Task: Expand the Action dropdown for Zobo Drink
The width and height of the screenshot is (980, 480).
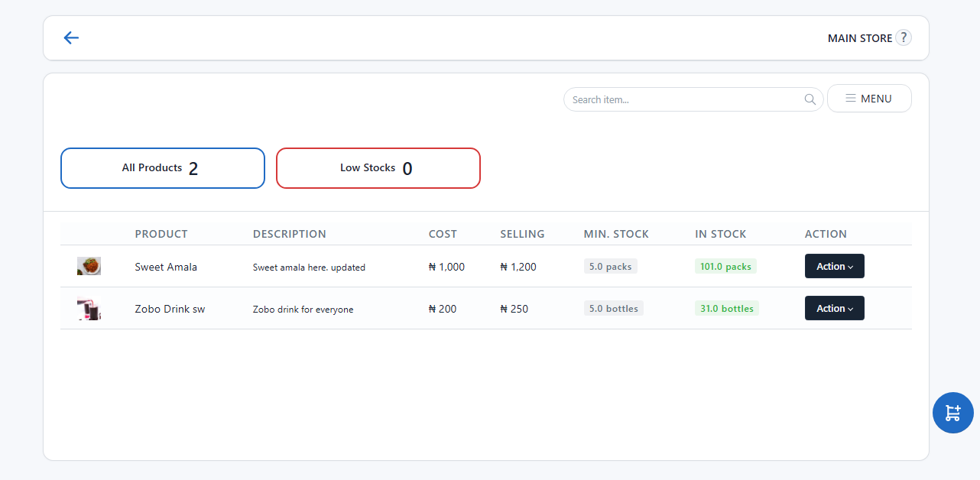Action: pos(834,308)
